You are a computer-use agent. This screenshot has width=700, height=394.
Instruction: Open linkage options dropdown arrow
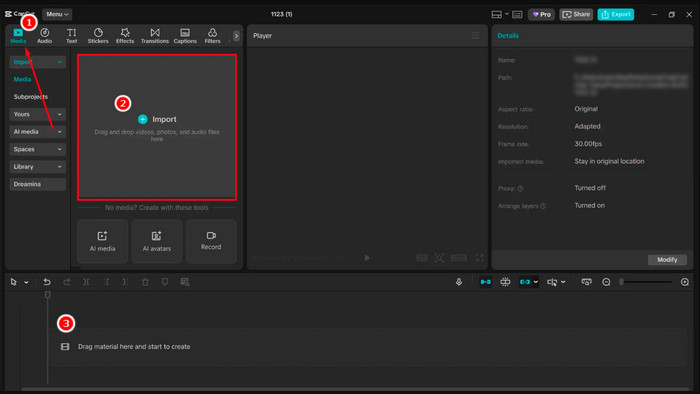click(x=536, y=282)
